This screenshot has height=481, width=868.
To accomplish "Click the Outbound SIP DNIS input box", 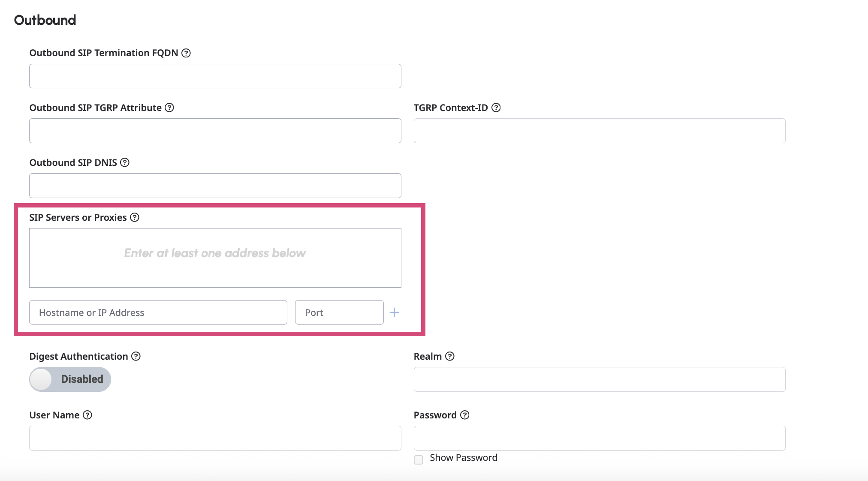I will pyautogui.click(x=215, y=186).
